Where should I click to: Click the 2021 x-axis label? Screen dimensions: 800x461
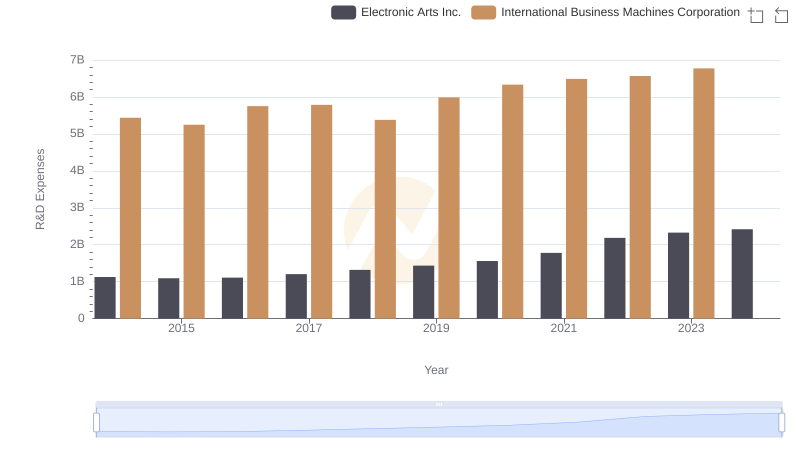coord(564,328)
